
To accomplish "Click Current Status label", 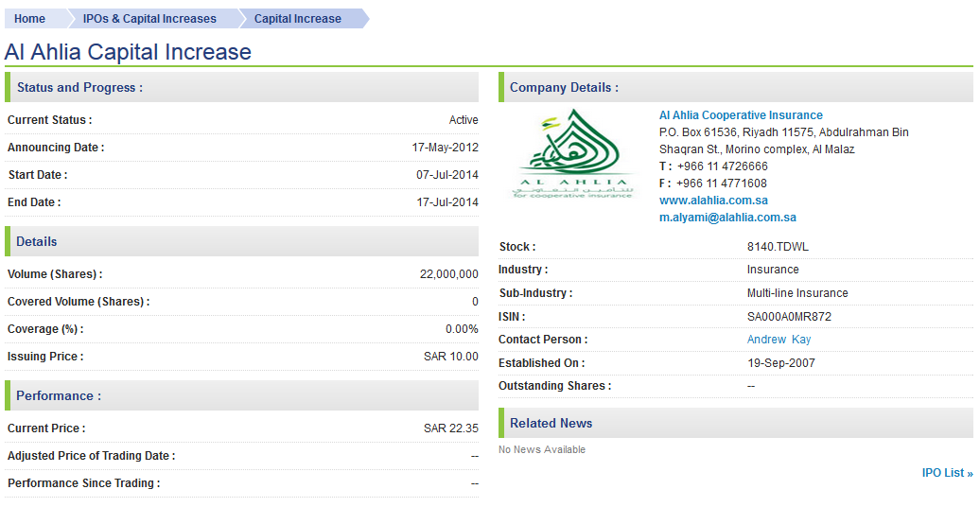I will pos(49,120).
